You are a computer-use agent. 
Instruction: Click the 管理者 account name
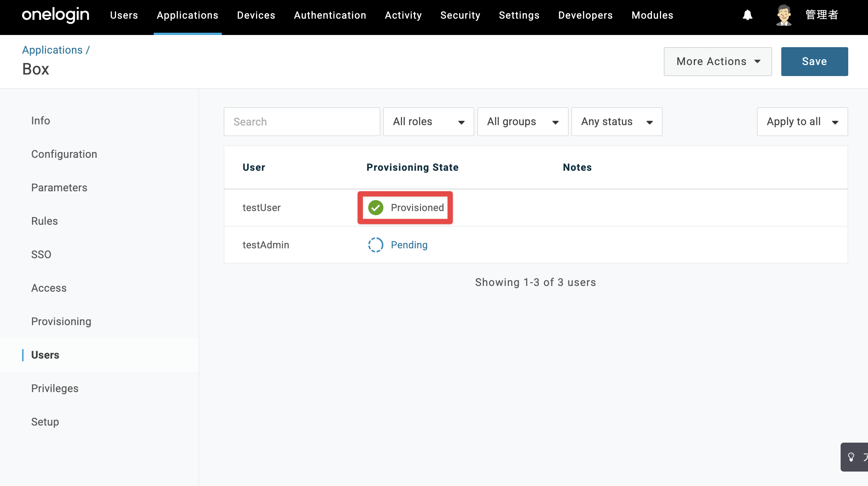pos(822,15)
